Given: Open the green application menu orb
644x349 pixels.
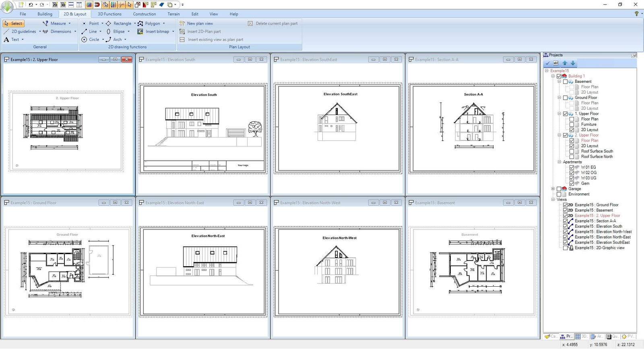Looking at the screenshot, I should pos(7,6).
